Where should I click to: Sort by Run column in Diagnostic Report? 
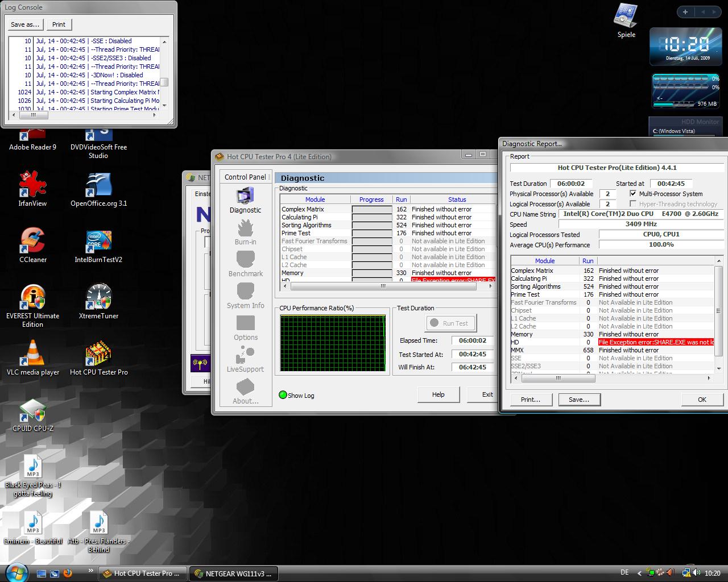click(x=588, y=261)
